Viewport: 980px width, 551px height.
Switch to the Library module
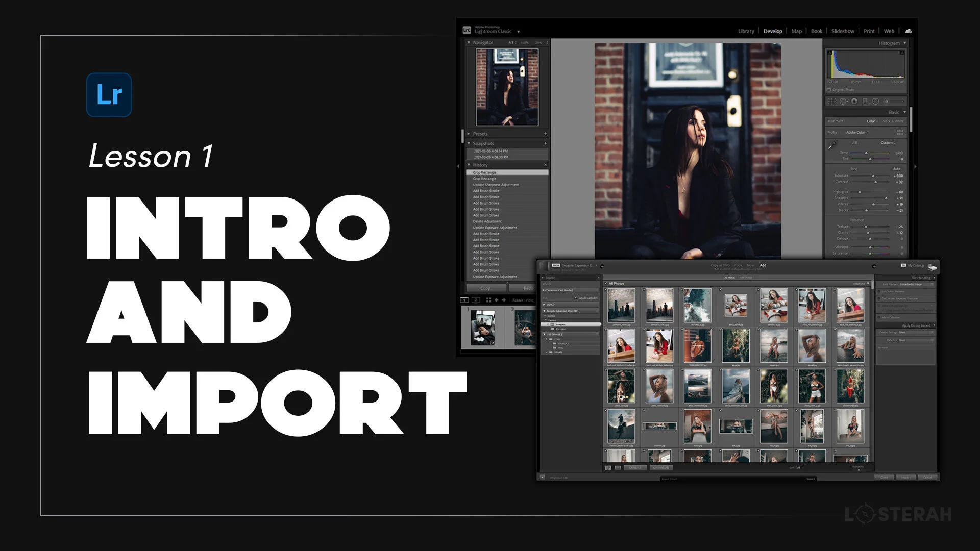click(x=746, y=31)
